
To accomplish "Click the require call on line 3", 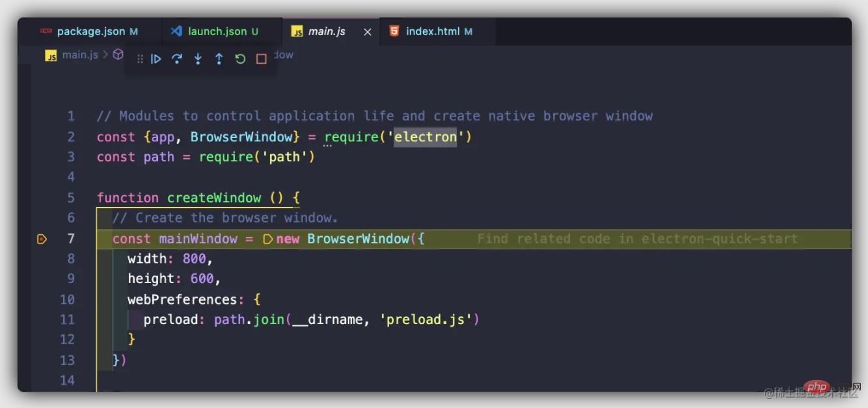I will (225, 157).
